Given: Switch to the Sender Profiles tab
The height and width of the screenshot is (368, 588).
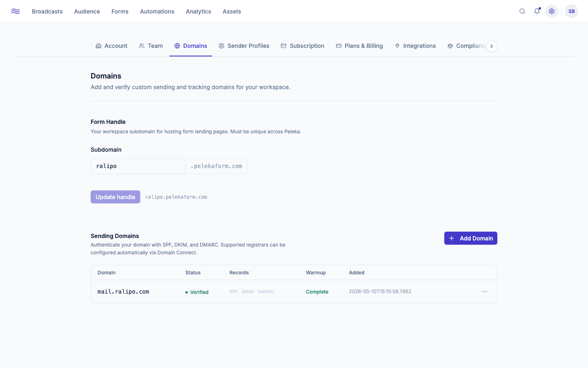Looking at the screenshot, I should [x=244, y=46].
